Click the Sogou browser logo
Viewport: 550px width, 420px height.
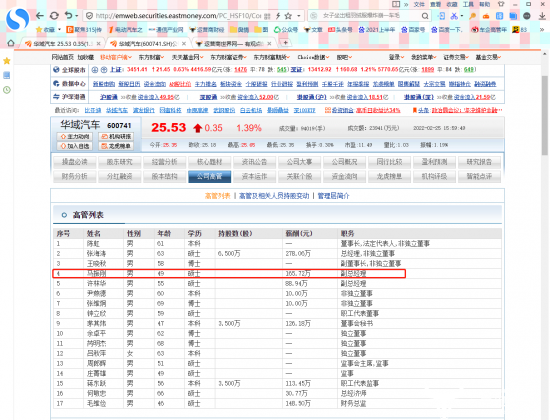18,19
